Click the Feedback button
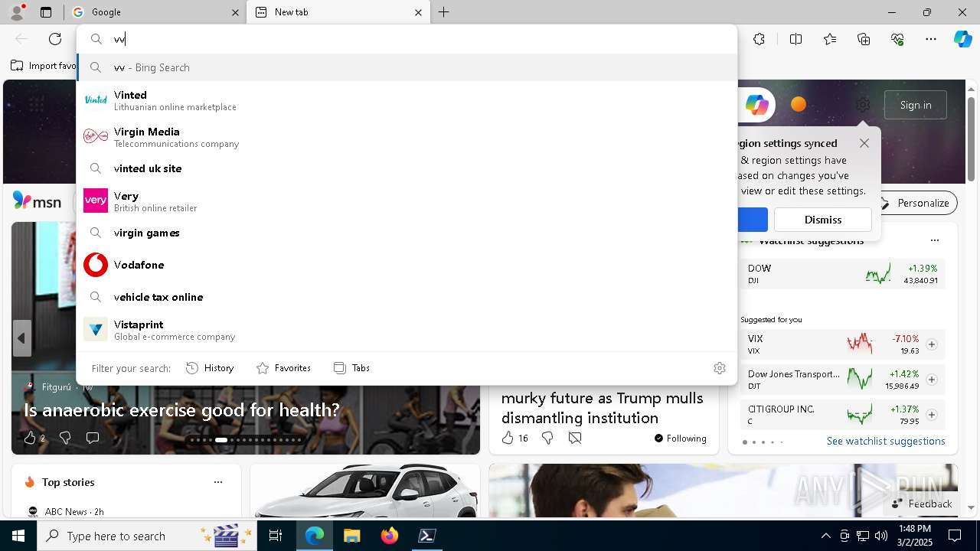 (922, 504)
